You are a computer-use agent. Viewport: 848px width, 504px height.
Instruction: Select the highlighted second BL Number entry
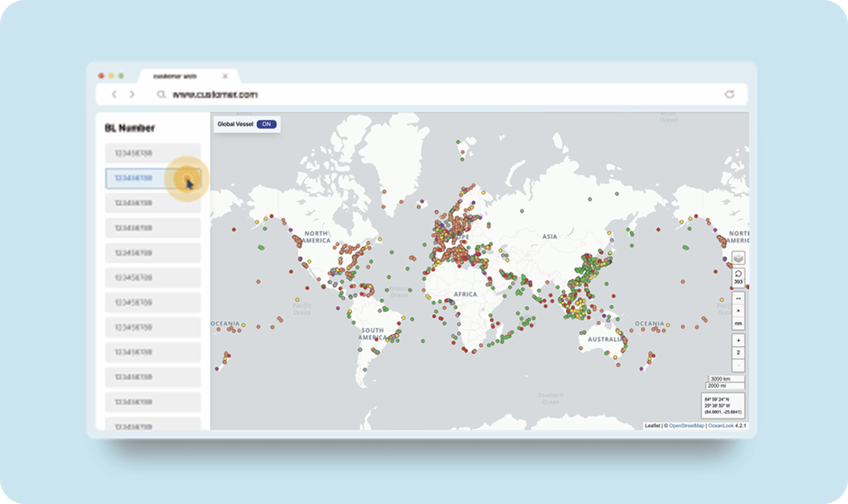click(x=141, y=178)
